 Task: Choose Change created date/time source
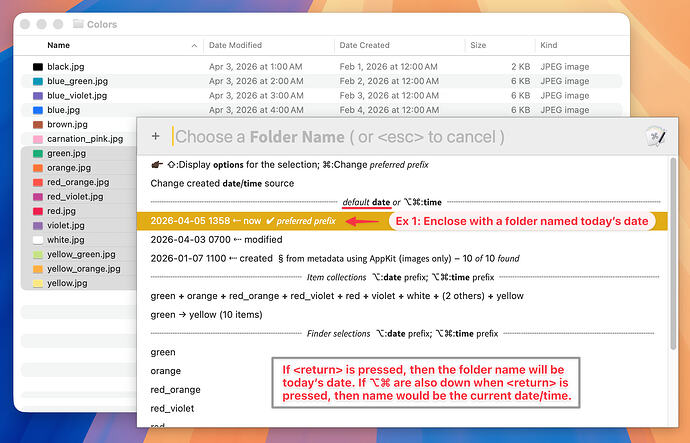(x=402, y=183)
